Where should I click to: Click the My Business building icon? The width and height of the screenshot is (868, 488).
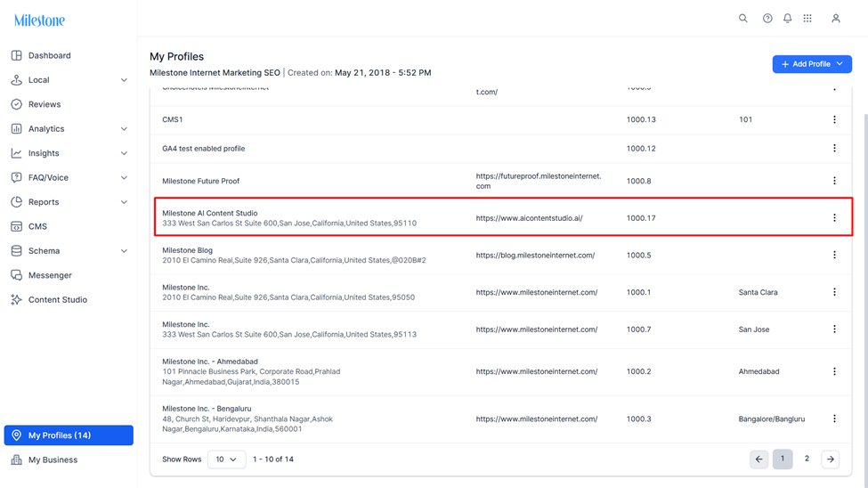pos(17,460)
